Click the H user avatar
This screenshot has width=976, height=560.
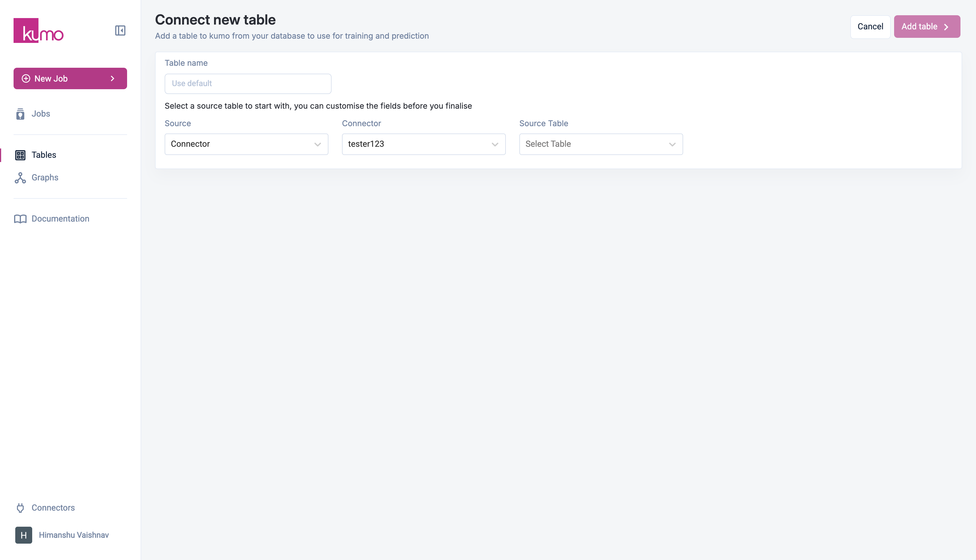point(23,535)
